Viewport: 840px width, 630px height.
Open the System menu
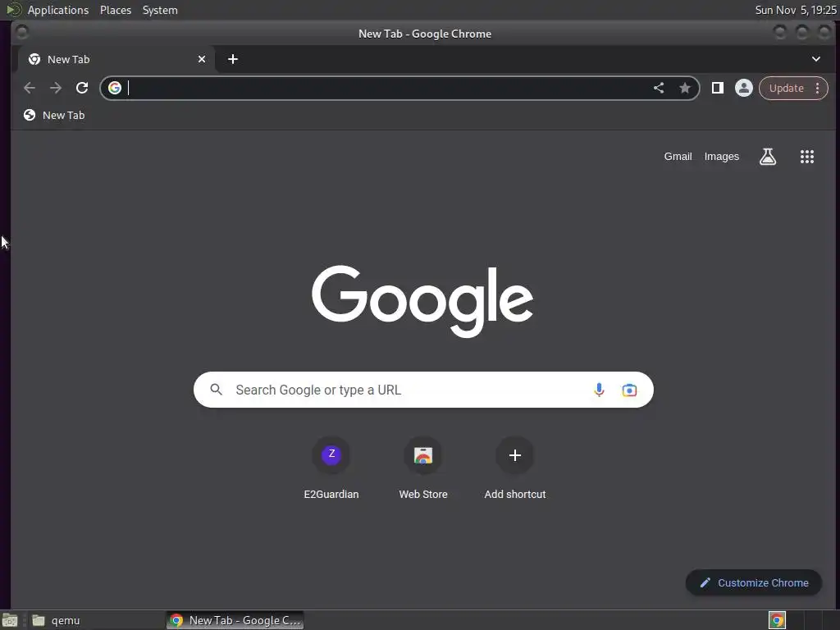point(160,10)
